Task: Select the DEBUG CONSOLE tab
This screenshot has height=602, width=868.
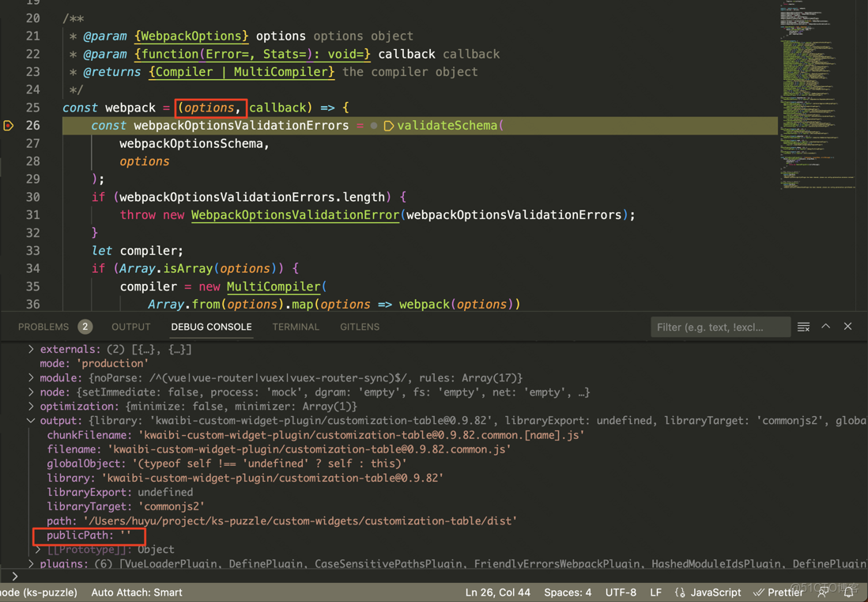Action: coord(211,327)
